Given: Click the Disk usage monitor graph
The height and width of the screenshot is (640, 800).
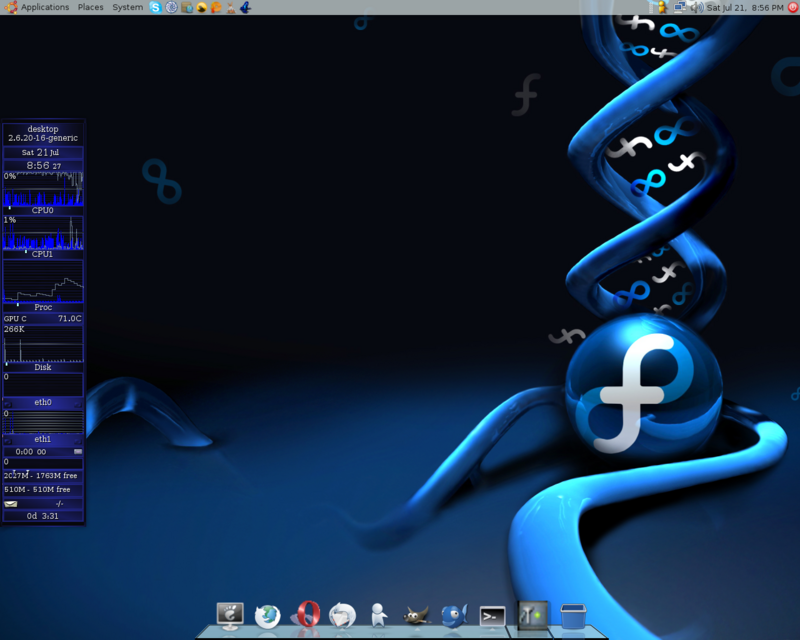Looking at the screenshot, I should 42,348.
